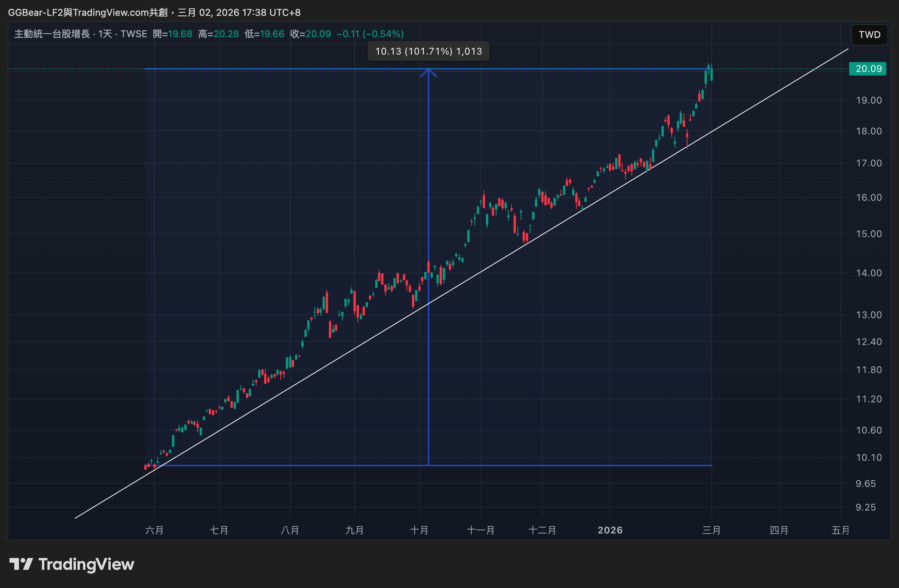Click the 19.00 price scale label
Viewport: 899px width, 588px height.
tap(869, 100)
